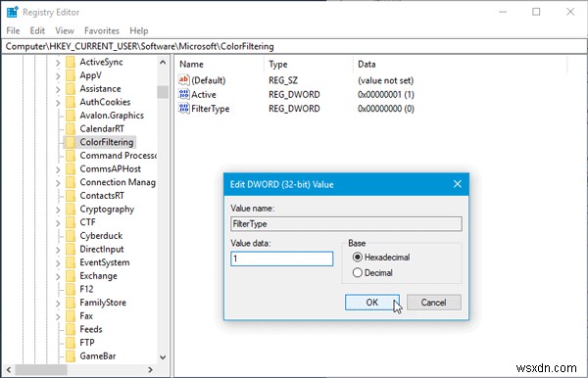Expand the CTF key

pos(58,223)
